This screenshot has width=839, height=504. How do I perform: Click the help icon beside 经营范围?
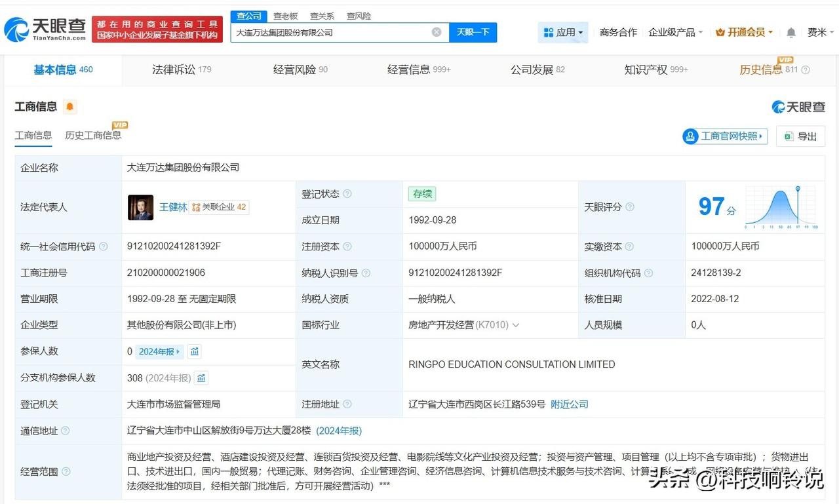click(x=66, y=471)
